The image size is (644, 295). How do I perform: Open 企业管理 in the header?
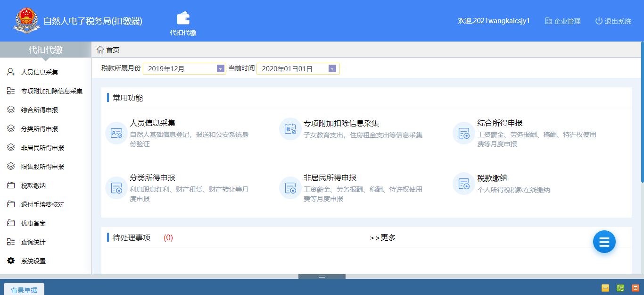pyautogui.click(x=562, y=21)
